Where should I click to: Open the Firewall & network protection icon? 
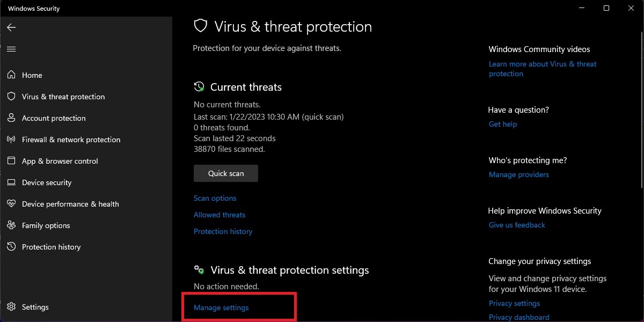click(11, 140)
